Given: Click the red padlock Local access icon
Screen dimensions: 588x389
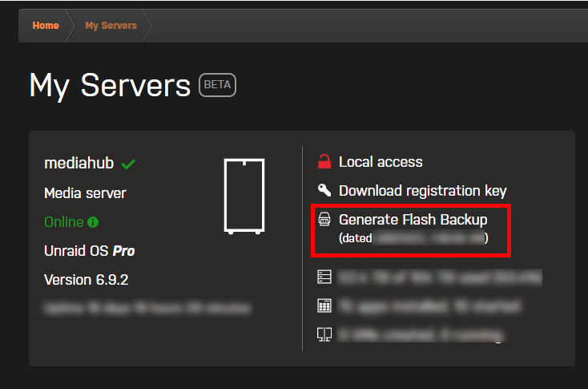Looking at the screenshot, I should [x=324, y=161].
